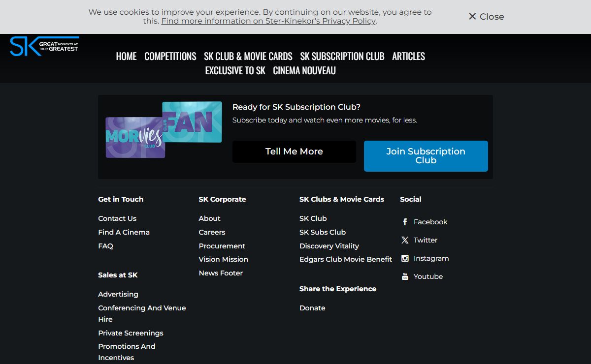
Task: Click the Facebook icon under Social
Action: point(405,222)
